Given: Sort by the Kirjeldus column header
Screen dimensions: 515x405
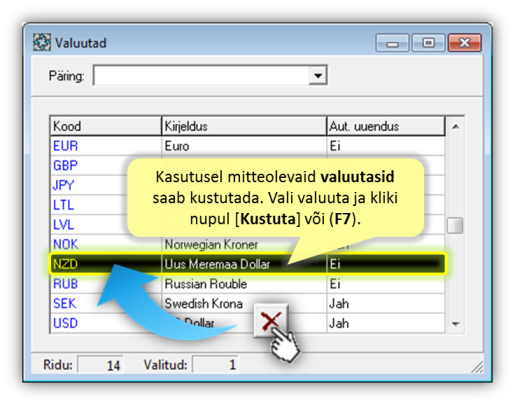Looking at the screenshot, I should click(x=244, y=126).
